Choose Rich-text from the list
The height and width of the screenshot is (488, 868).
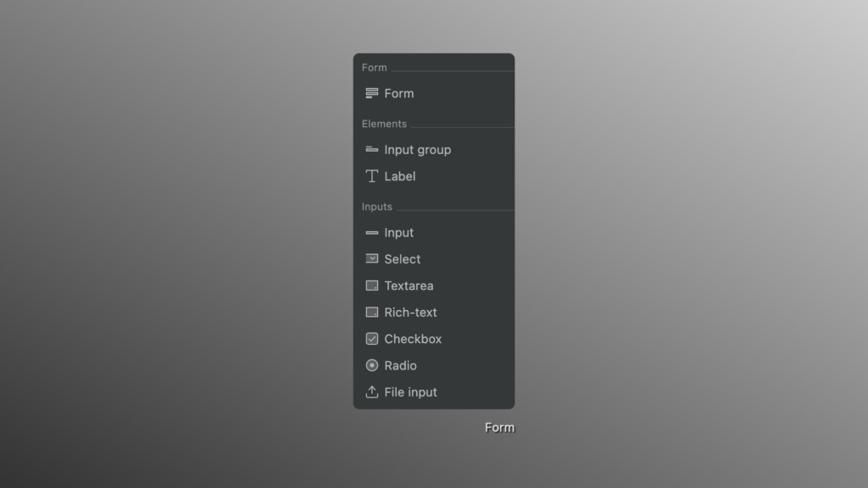pyautogui.click(x=434, y=312)
